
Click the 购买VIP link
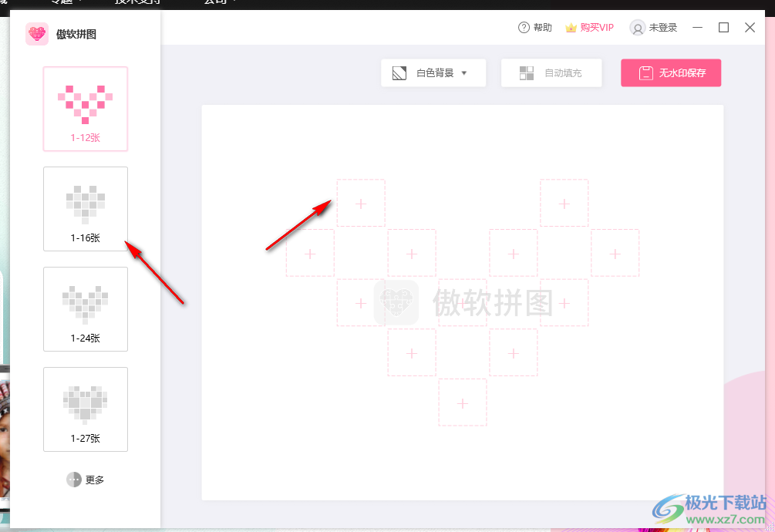click(595, 27)
